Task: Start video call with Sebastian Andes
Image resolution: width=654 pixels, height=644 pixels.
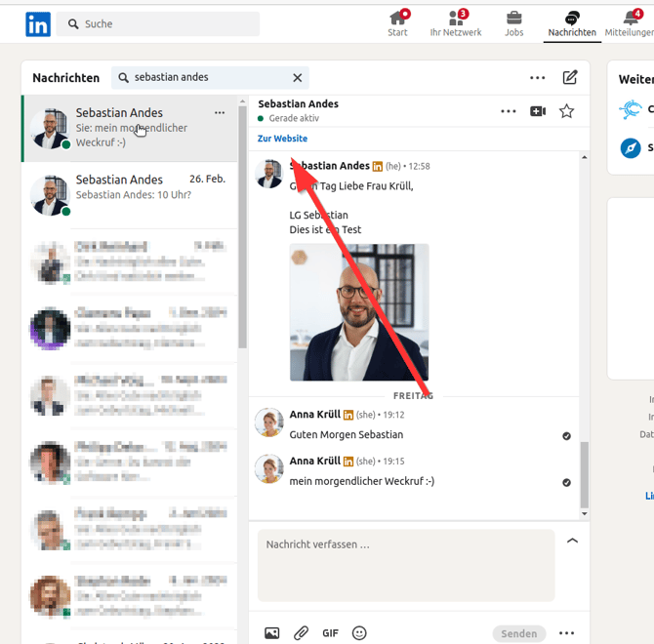Action: (538, 111)
